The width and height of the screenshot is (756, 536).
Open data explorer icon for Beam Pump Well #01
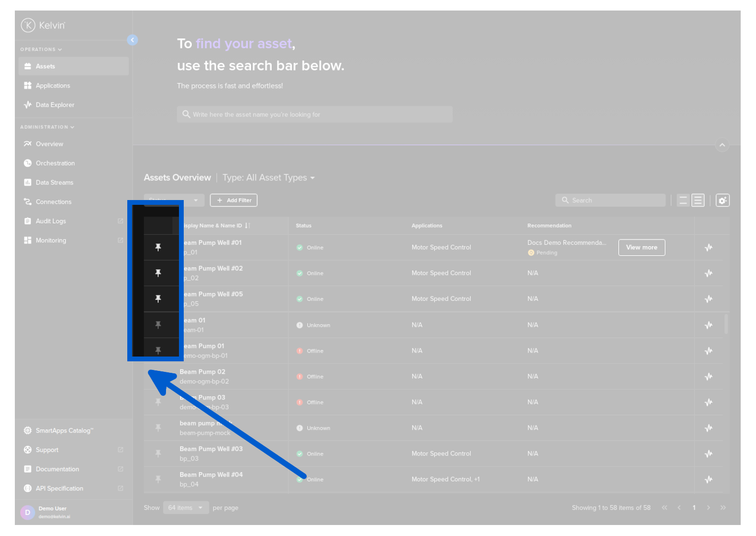click(709, 247)
